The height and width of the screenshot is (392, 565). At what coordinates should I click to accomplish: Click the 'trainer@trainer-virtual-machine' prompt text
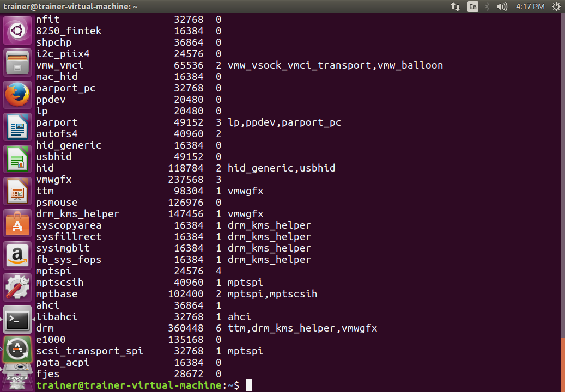129,385
